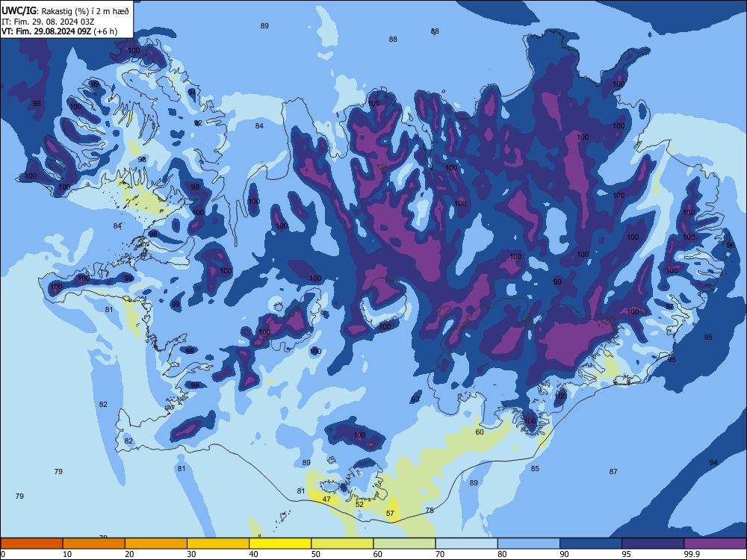Click the humidity value 85 near the southeast coast
The image size is (747, 560).
point(535,469)
